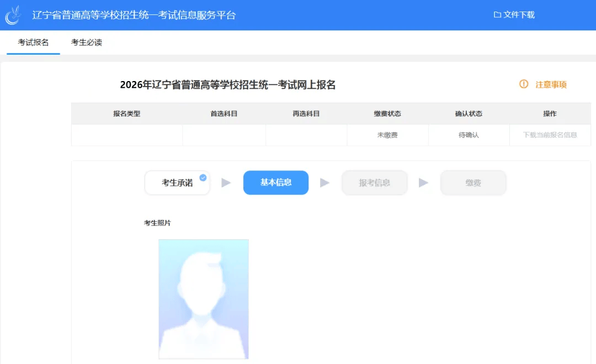Click the blue checkmark badge on 考生承诺
Viewport: 596px width, 364px height.
click(x=203, y=178)
